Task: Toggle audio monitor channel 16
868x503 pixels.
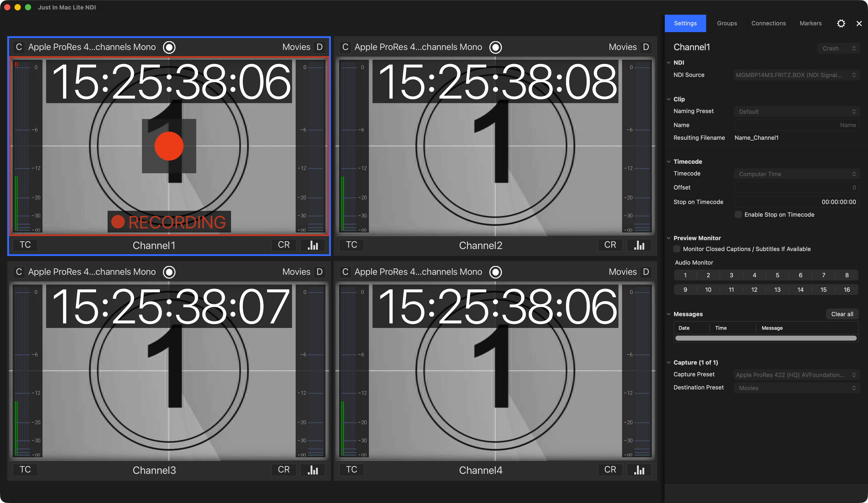Action: click(847, 290)
